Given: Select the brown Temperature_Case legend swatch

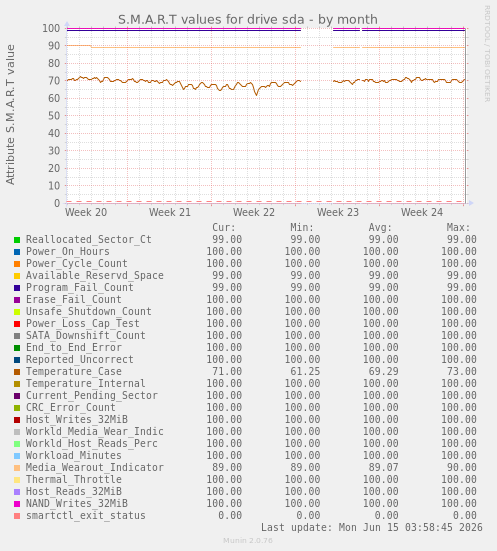Looking at the screenshot, I should pyautogui.click(x=17, y=372).
